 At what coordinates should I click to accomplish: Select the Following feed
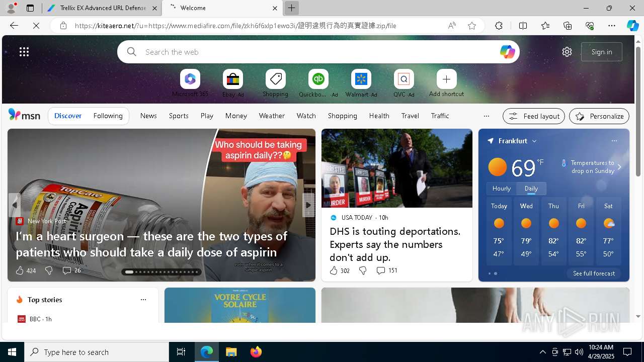coord(108,116)
